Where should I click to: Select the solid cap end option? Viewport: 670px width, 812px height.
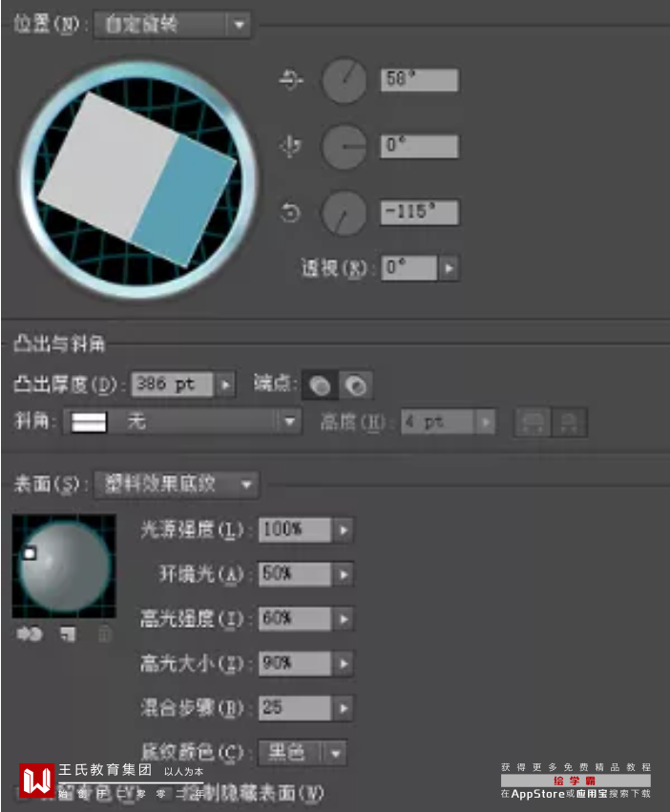320,385
